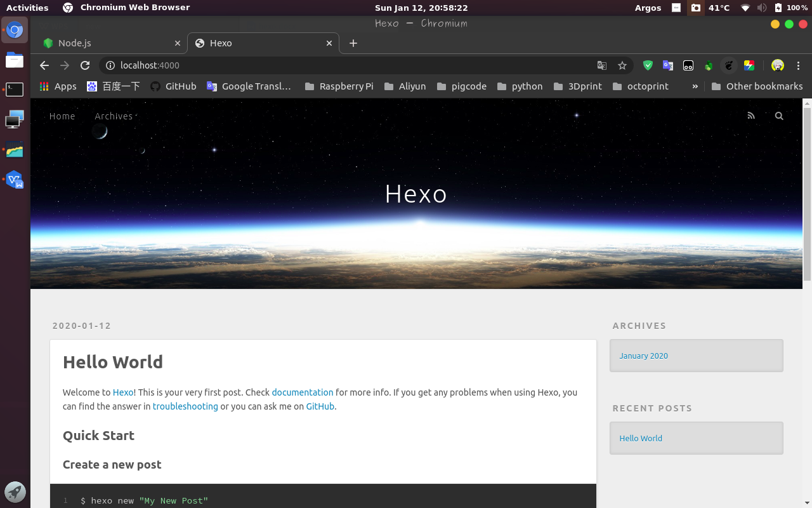Follow the troubleshooting link
Screen dimensions: 812x508
[x=185, y=406]
